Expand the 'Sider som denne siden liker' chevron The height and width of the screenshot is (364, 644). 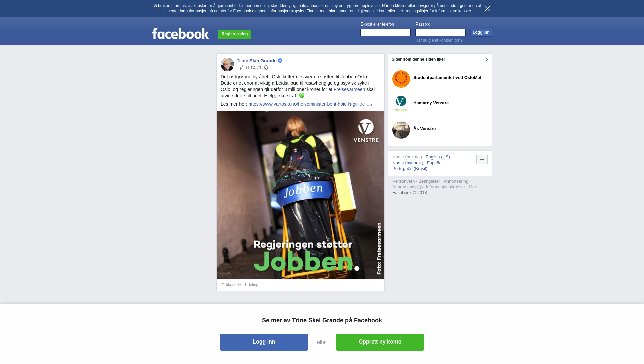(x=486, y=60)
